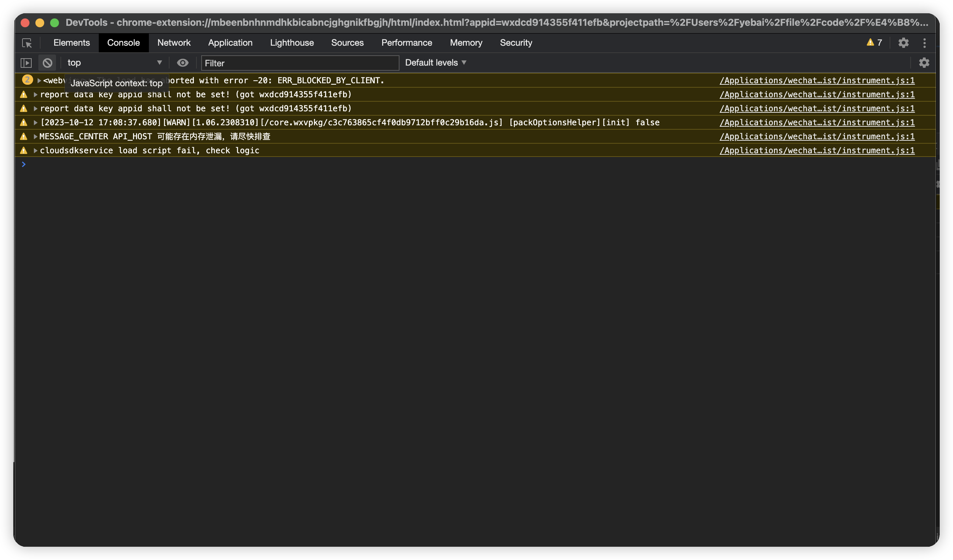Image resolution: width=953 pixels, height=560 pixels.
Task: Expand the ERR_BLOCKED_BY_CLIENT grouped message
Action: [x=39, y=81]
